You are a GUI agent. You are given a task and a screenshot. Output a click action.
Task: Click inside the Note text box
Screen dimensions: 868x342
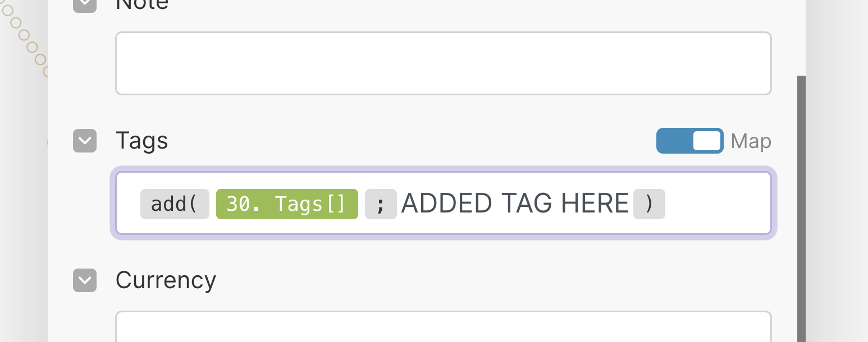tap(443, 63)
